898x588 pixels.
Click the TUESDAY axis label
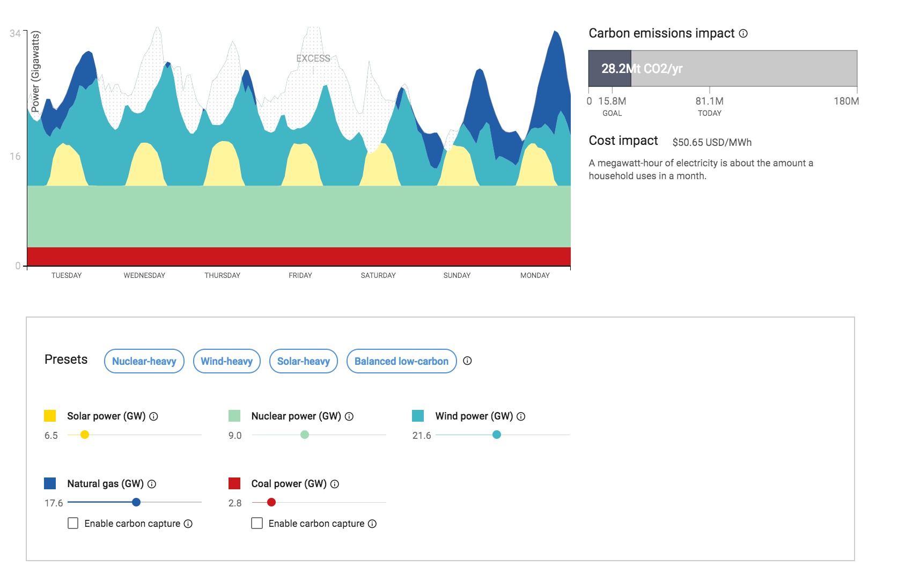click(x=67, y=275)
